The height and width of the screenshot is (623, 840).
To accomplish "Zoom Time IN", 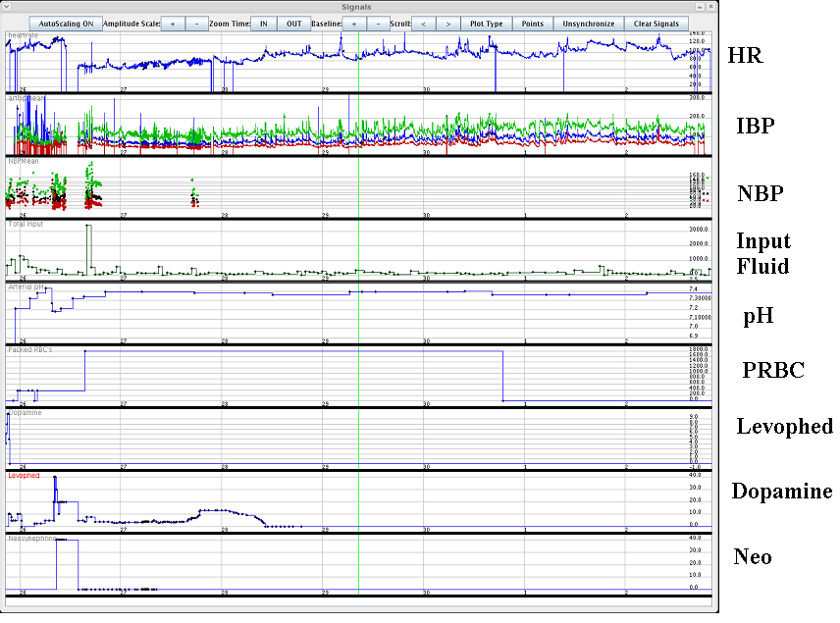I will tap(262, 23).
